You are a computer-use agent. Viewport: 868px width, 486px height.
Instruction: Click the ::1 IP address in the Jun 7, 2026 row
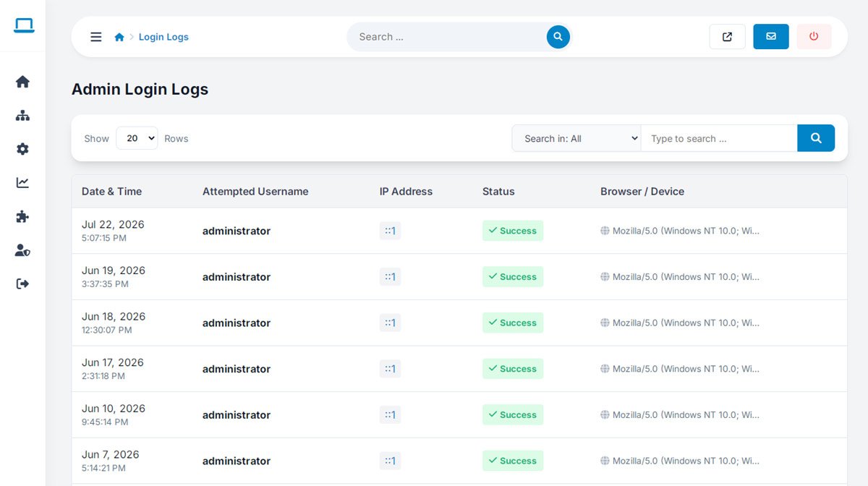pyautogui.click(x=390, y=461)
